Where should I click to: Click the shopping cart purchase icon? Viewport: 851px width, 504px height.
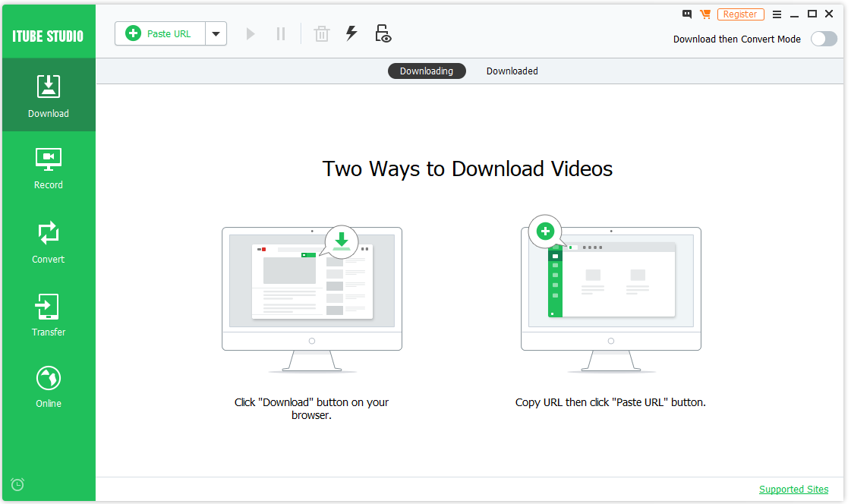click(705, 14)
